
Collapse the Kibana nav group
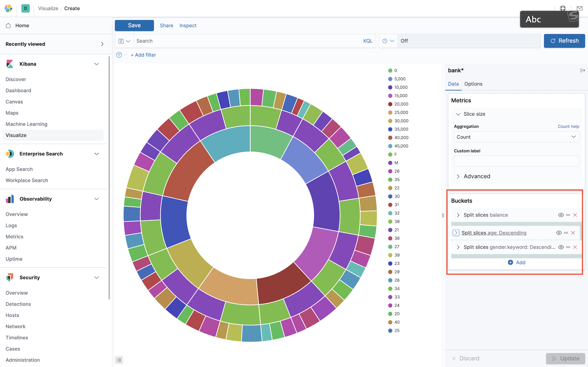pos(97,64)
